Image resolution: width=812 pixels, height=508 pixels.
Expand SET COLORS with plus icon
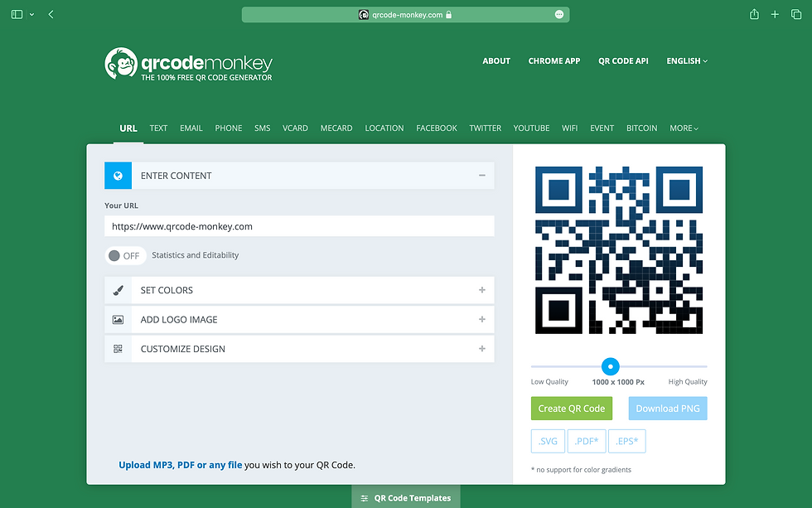(482, 290)
